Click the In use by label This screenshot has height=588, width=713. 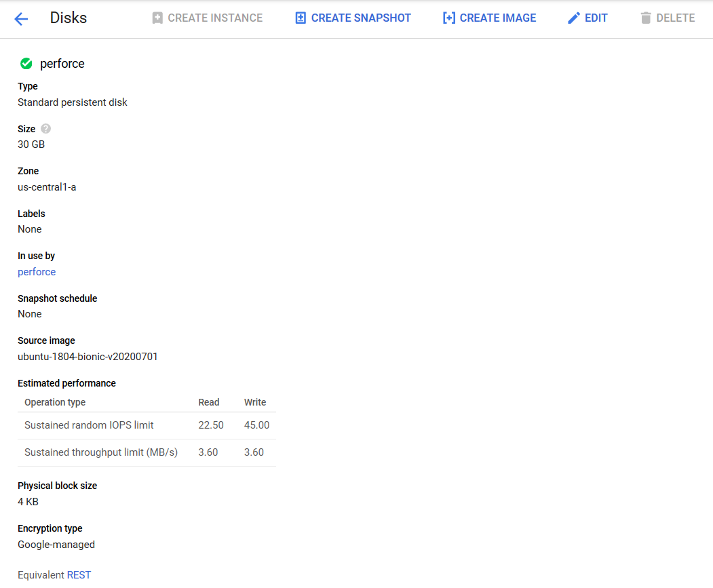click(x=37, y=256)
